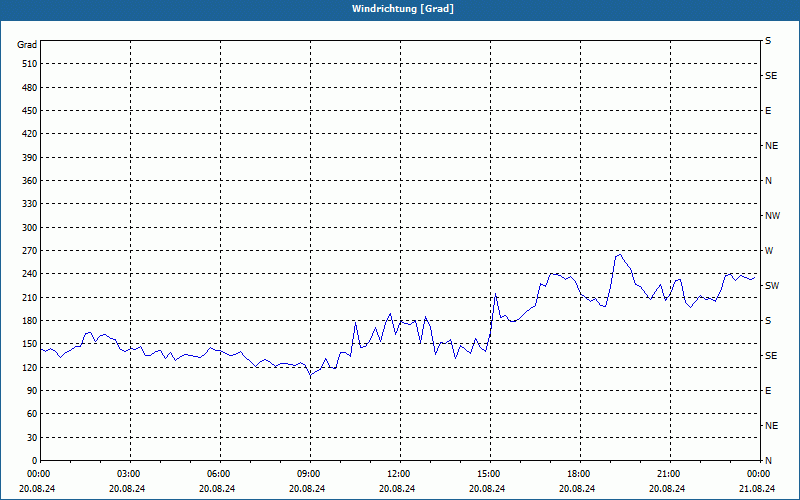Click the 330 y-axis value

pyautogui.click(x=30, y=204)
